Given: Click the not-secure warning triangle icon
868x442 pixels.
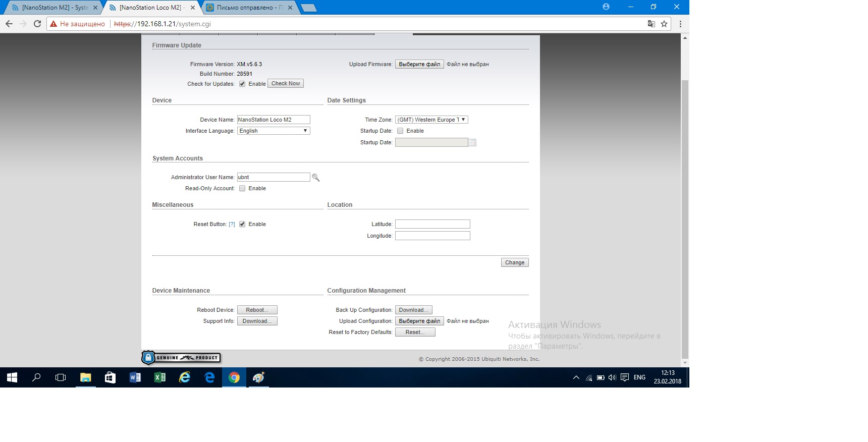Looking at the screenshot, I should 53,24.
